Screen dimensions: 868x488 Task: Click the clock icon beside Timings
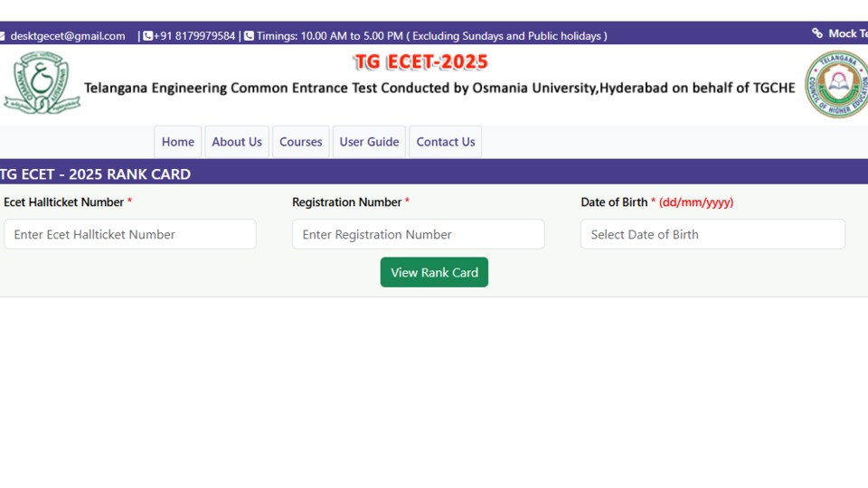(x=250, y=36)
